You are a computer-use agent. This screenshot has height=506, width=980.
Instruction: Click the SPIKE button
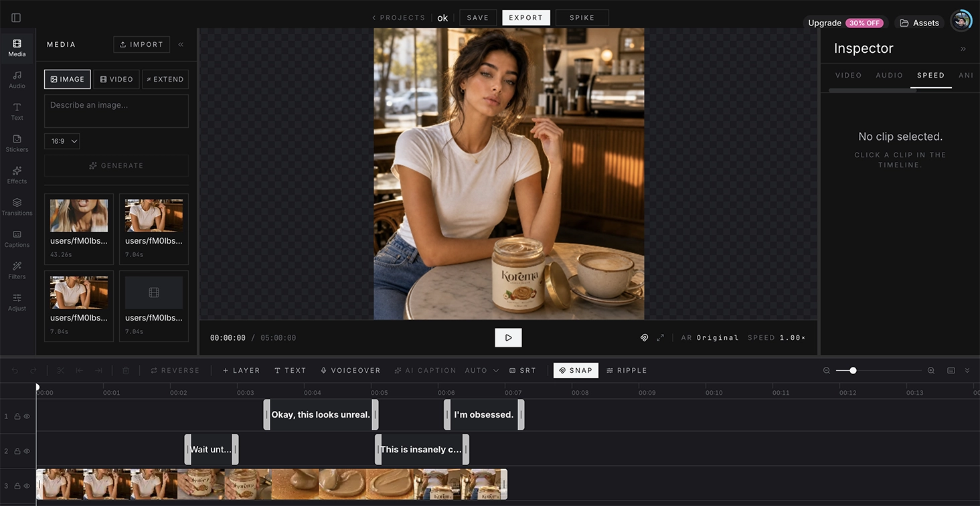tap(582, 17)
